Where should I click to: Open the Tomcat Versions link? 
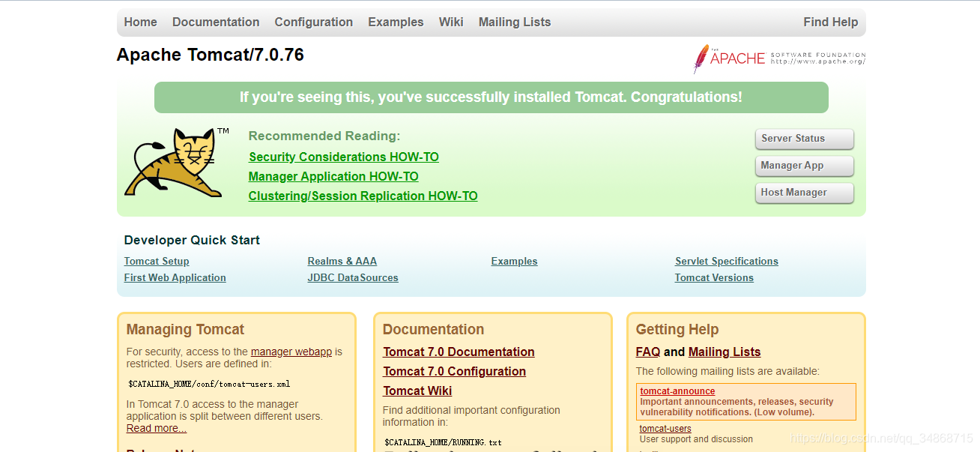(714, 277)
